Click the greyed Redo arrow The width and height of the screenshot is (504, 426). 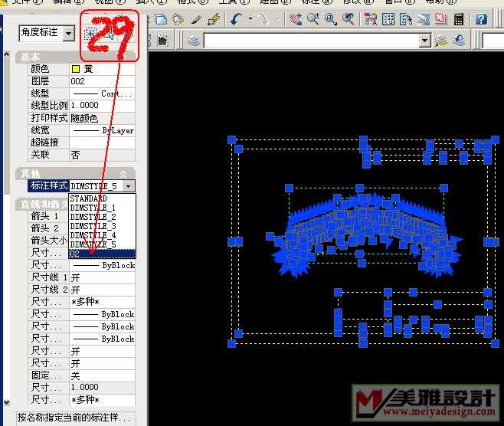coord(262,19)
